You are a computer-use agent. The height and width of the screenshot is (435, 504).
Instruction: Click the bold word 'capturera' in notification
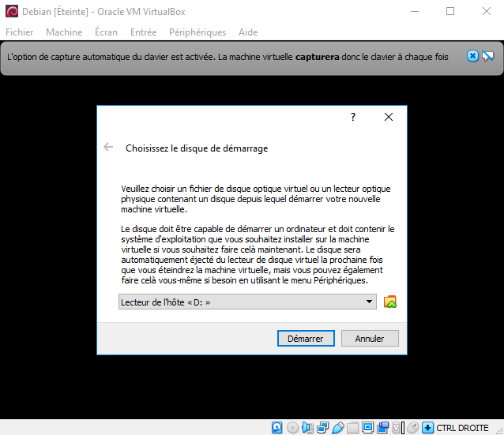pos(318,57)
